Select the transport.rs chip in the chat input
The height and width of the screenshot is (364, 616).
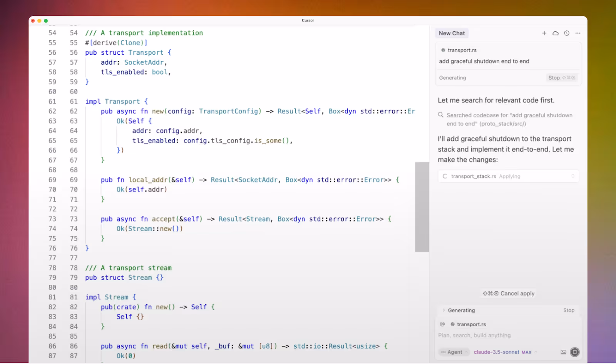pyautogui.click(x=470, y=324)
